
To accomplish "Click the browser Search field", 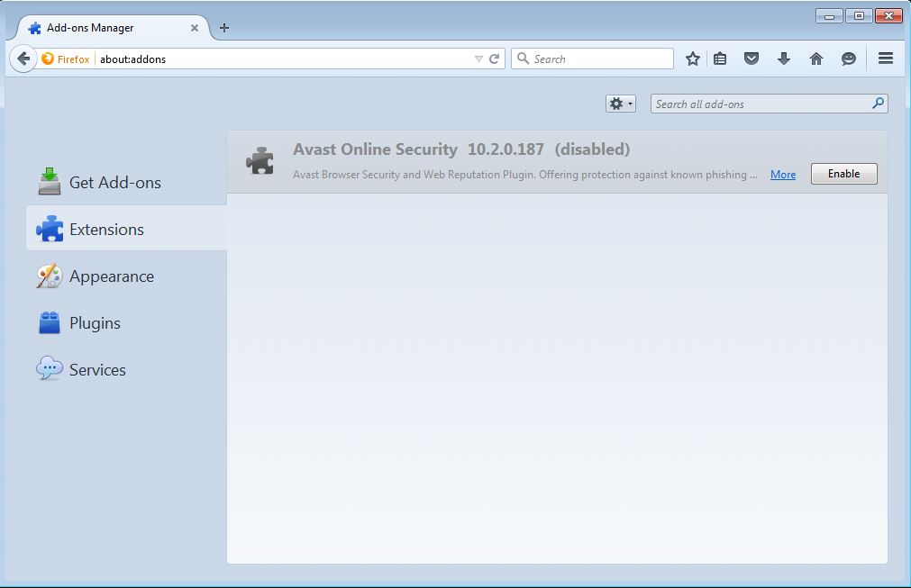I will tap(592, 59).
